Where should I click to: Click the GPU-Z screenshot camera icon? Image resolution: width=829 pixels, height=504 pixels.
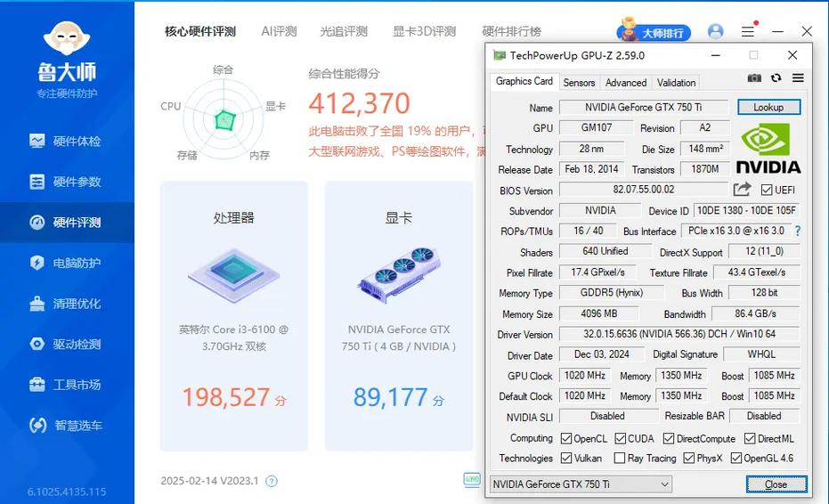coord(754,78)
